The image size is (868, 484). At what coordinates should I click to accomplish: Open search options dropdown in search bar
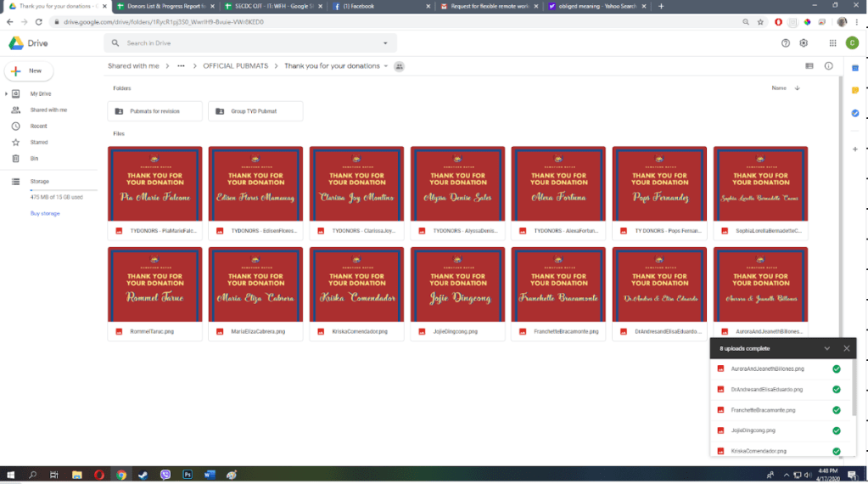386,43
